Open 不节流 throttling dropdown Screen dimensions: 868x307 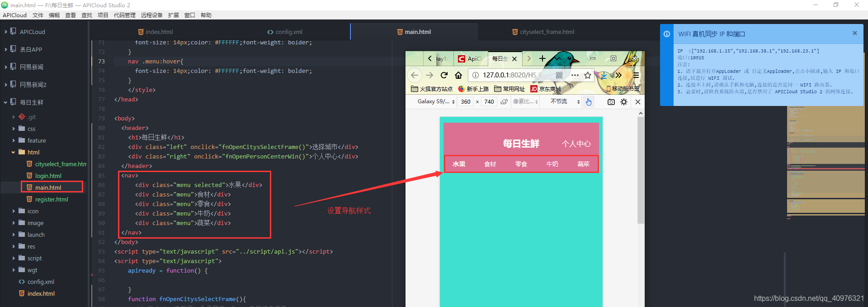(565, 101)
